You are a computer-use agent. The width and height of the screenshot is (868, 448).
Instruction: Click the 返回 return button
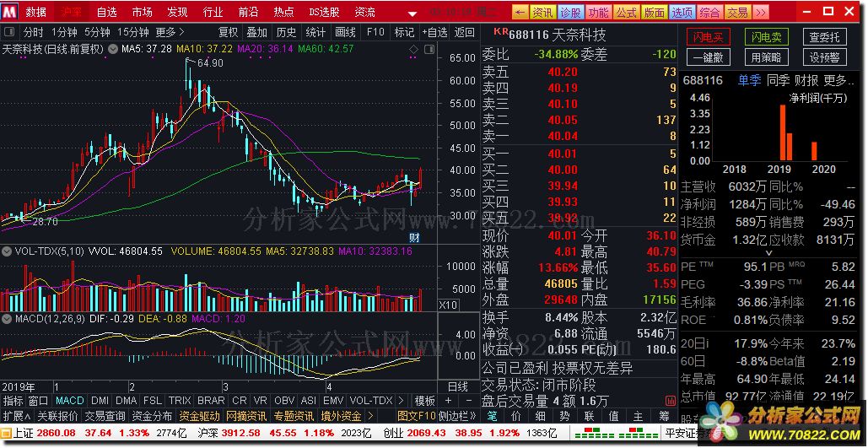coord(464,32)
